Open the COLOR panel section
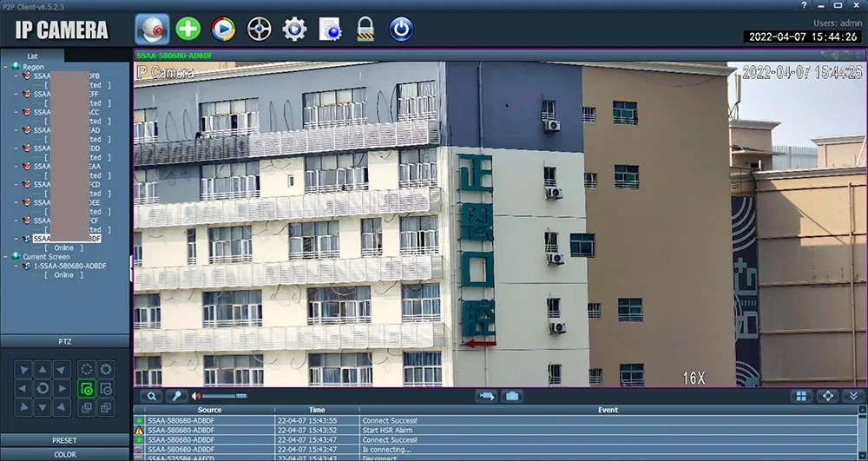 tap(65, 454)
